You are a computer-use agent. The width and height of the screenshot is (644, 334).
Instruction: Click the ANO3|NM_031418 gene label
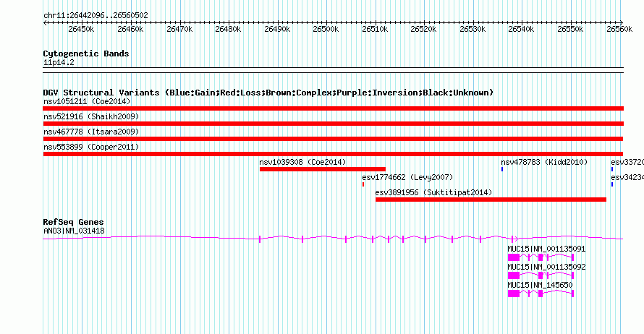point(74,231)
